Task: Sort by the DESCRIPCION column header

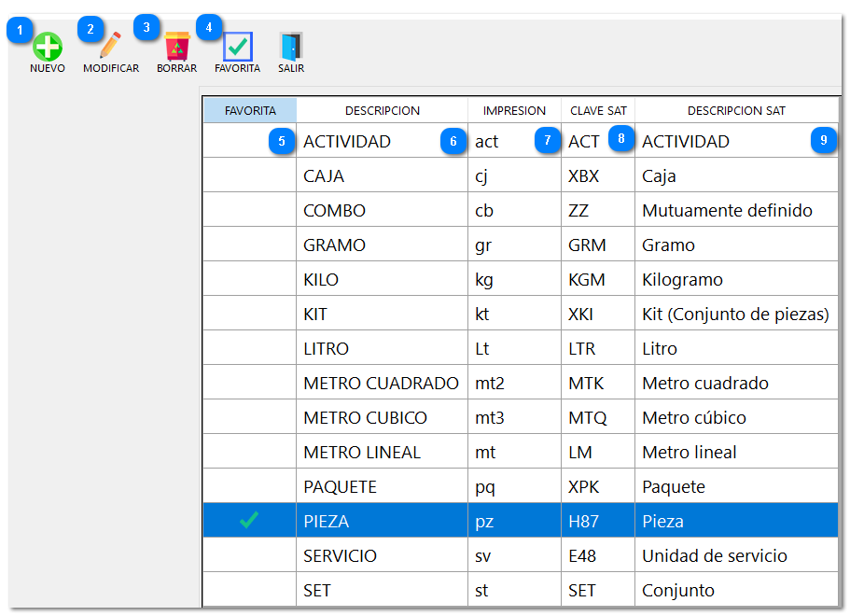Action: pyautogui.click(x=382, y=110)
